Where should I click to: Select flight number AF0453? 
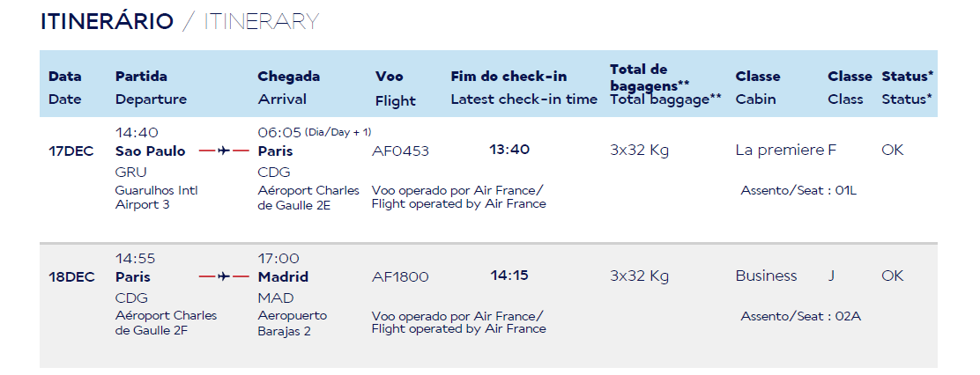click(400, 151)
